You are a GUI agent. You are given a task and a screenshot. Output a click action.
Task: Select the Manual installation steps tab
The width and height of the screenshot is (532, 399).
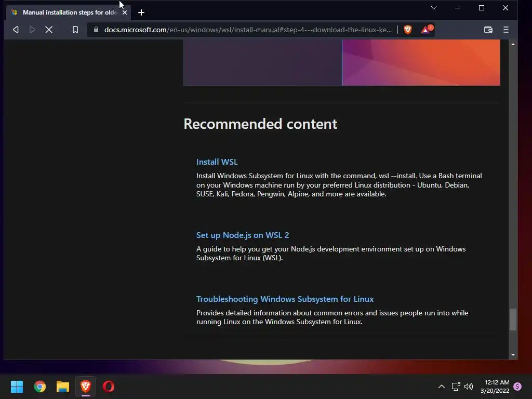tap(69, 12)
